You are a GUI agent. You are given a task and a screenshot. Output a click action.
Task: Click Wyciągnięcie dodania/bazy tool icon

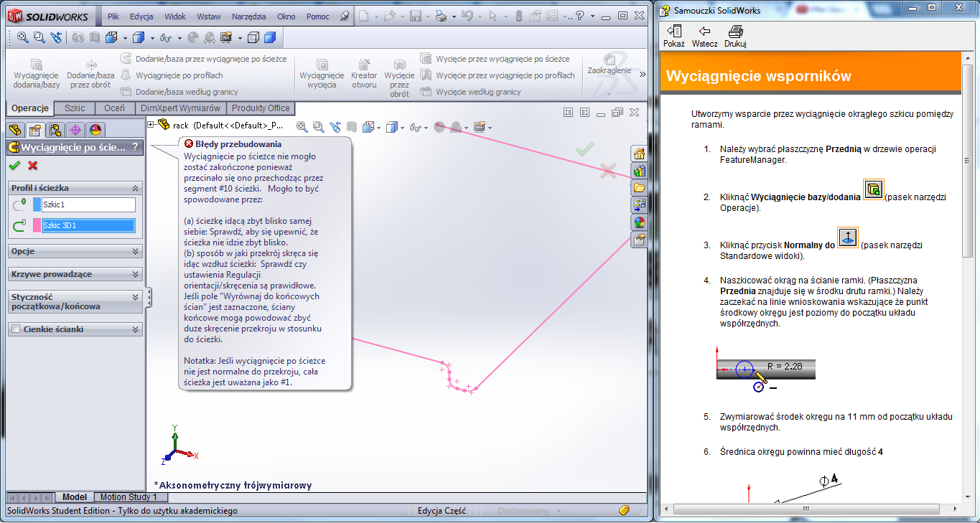point(37,65)
